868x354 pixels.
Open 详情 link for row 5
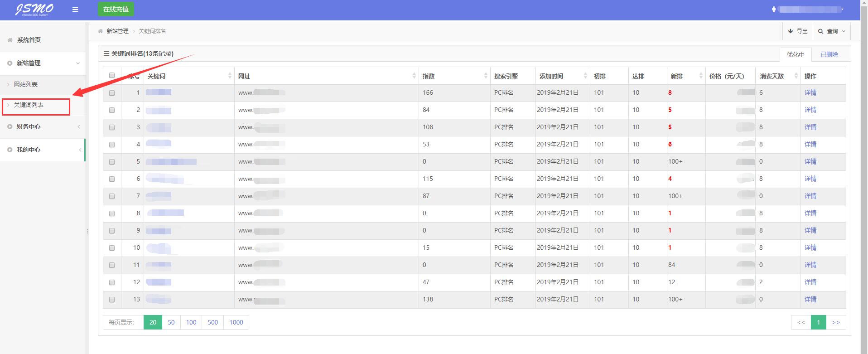(x=810, y=162)
